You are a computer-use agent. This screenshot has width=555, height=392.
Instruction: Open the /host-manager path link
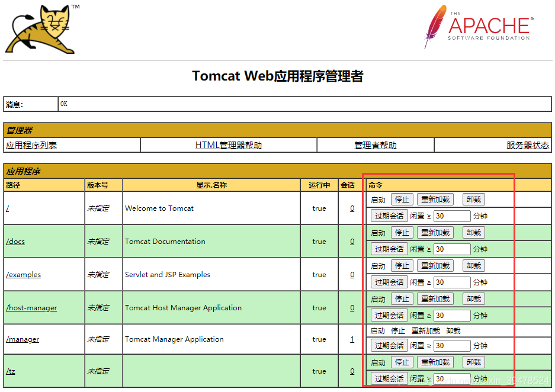click(x=31, y=308)
